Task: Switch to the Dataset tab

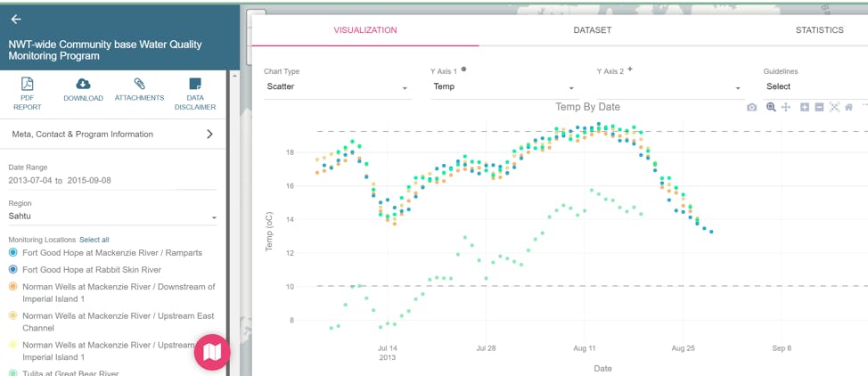Action: click(x=593, y=30)
